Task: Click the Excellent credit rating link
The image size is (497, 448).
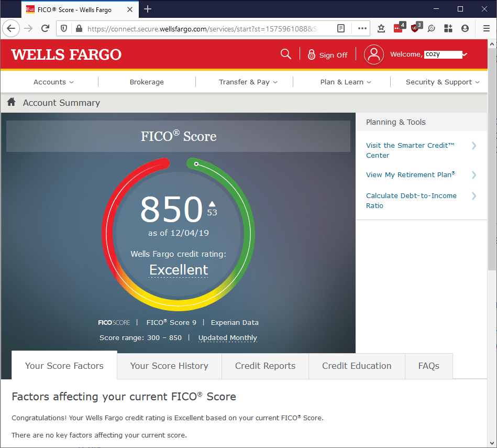Action: [x=179, y=270]
